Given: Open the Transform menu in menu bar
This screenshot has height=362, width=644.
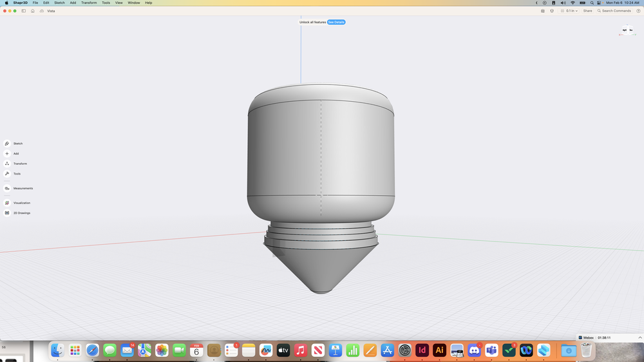Looking at the screenshot, I should [x=89, y=3].
